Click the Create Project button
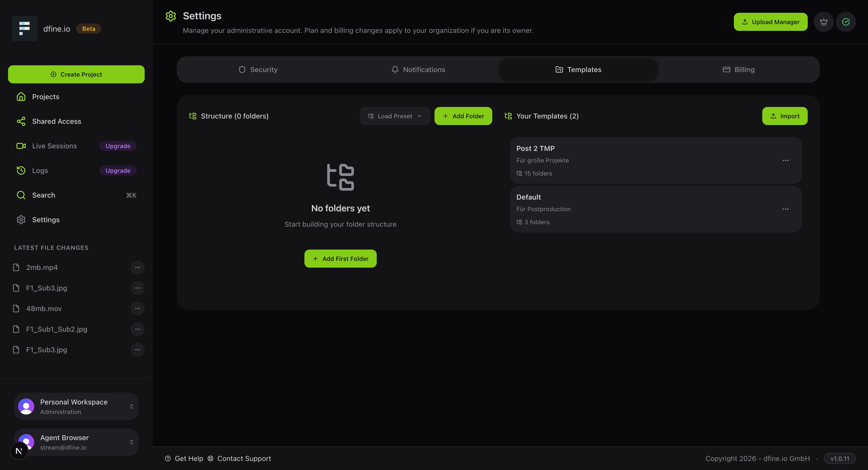Screen dimensions: 868x470 (76, 74)
